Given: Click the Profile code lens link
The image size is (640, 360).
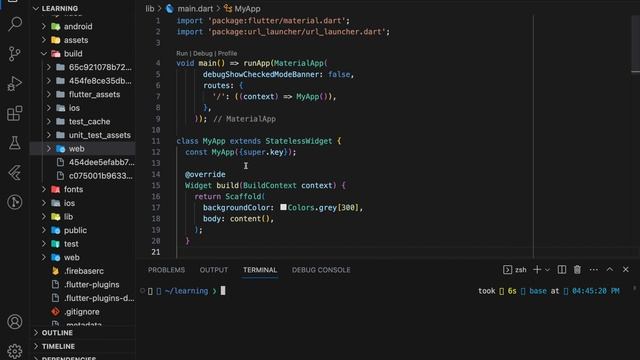Looking at the screenshot, I should [227, 53].
